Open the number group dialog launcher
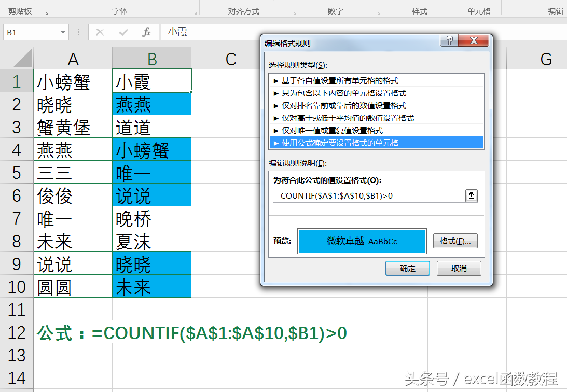Viewport: 567px width, 392px height. tap(378, 12)
